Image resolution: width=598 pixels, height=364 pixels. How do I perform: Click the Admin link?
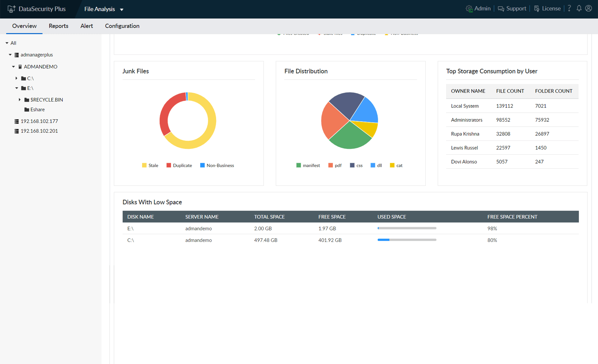point(482,8)
